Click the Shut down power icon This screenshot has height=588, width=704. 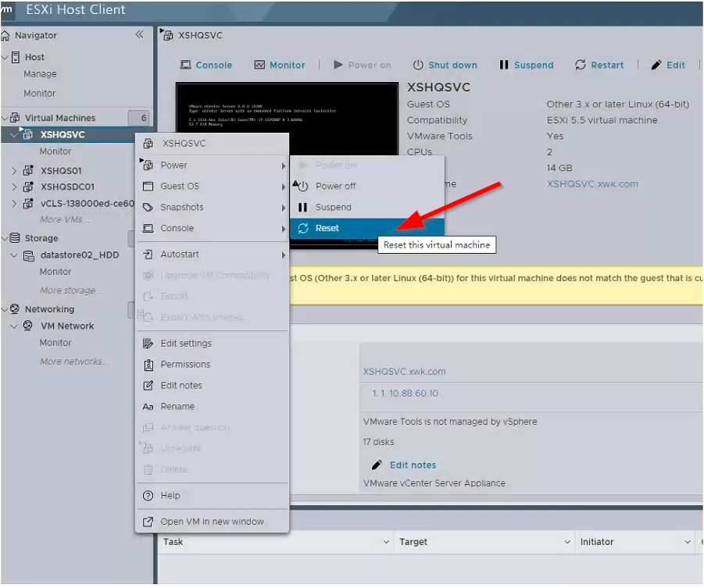(x=418, y=65)
